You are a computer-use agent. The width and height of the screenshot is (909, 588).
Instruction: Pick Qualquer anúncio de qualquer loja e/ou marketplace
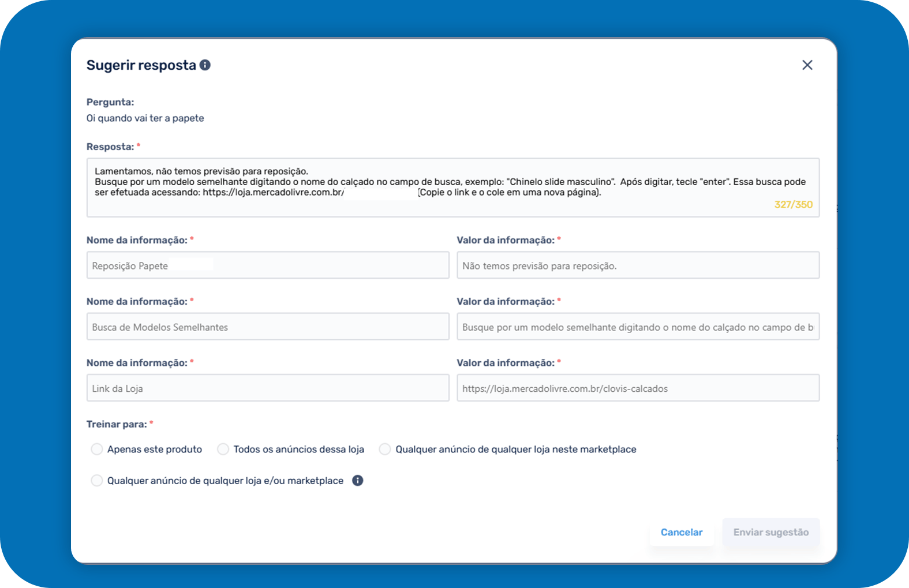click(x=97, y=481)
